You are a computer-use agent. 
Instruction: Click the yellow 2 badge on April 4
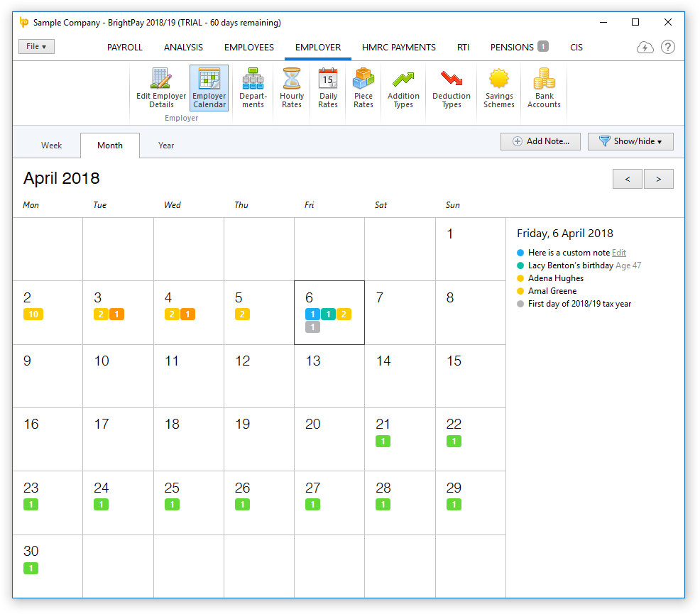coord(172,314)
